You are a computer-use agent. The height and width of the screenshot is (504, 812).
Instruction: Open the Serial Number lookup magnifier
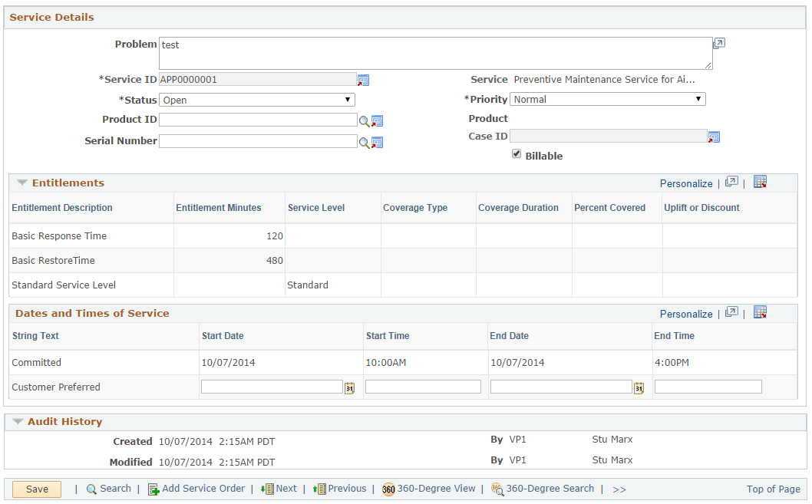click(364, 141)
